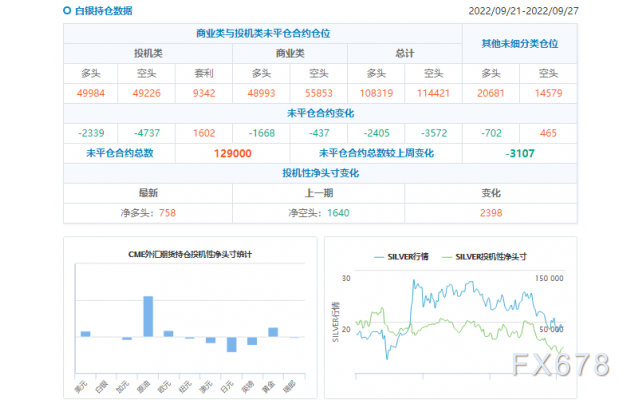Click the 未平仓合约变化 section header

pos(320,113)
